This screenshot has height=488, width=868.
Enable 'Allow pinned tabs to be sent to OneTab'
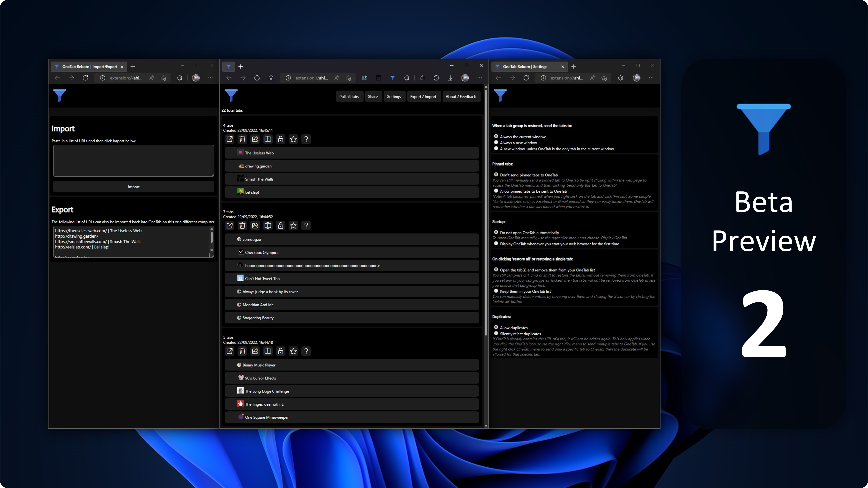[x=496, y=191]
